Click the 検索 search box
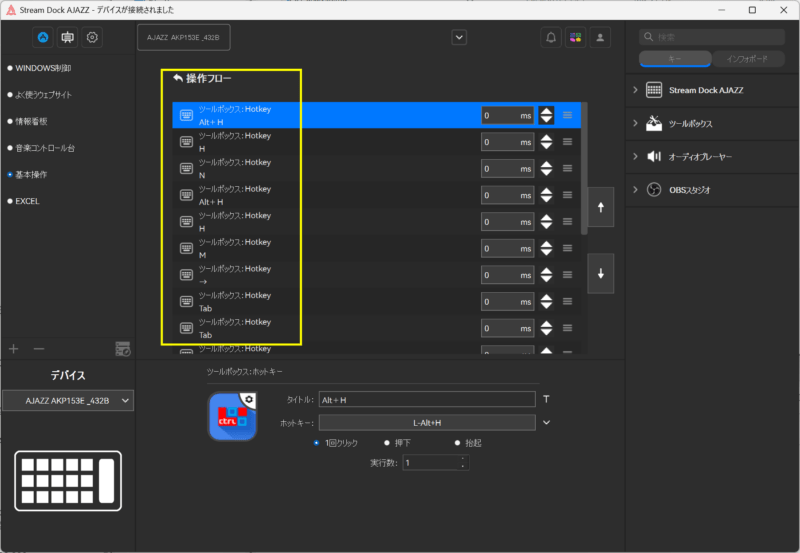The height and width of the screenshot is (553, 800). 712,37
